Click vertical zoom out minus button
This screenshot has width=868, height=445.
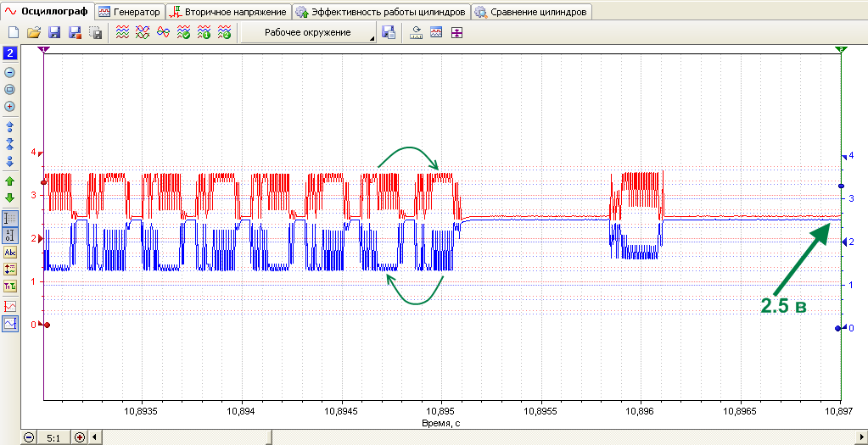9,72
